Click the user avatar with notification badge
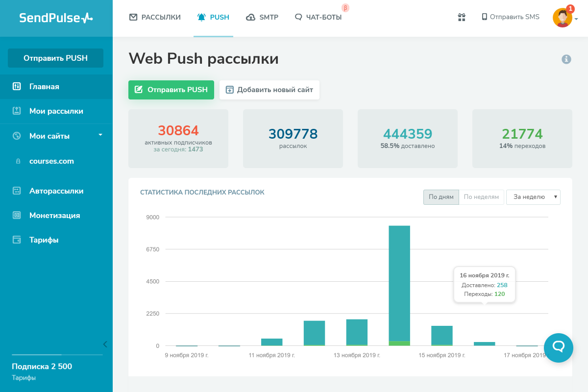 pyautogui.click(x=563, y=18)
